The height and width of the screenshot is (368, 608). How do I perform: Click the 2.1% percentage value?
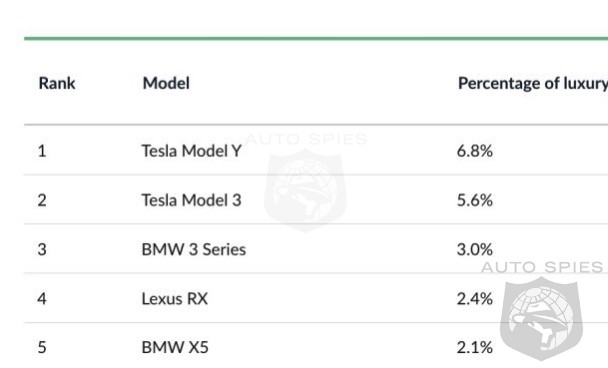pyautogui.click(x=475, y=347)
